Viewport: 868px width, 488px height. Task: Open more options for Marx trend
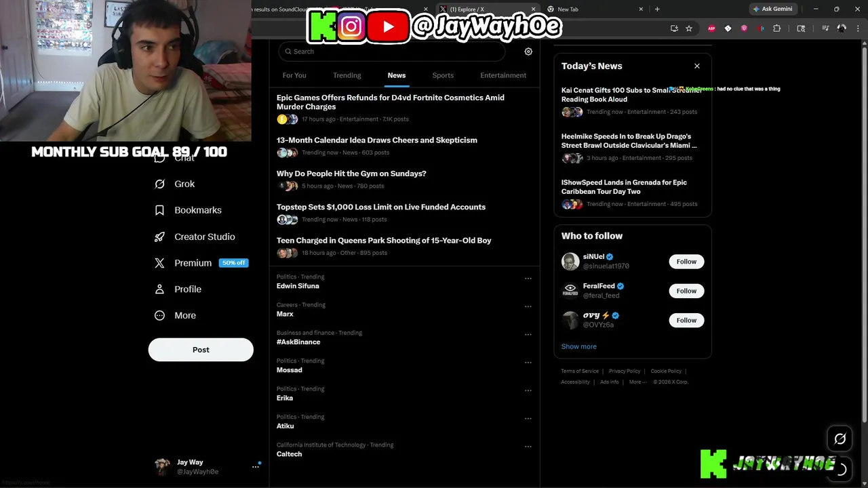click(528, 306)
